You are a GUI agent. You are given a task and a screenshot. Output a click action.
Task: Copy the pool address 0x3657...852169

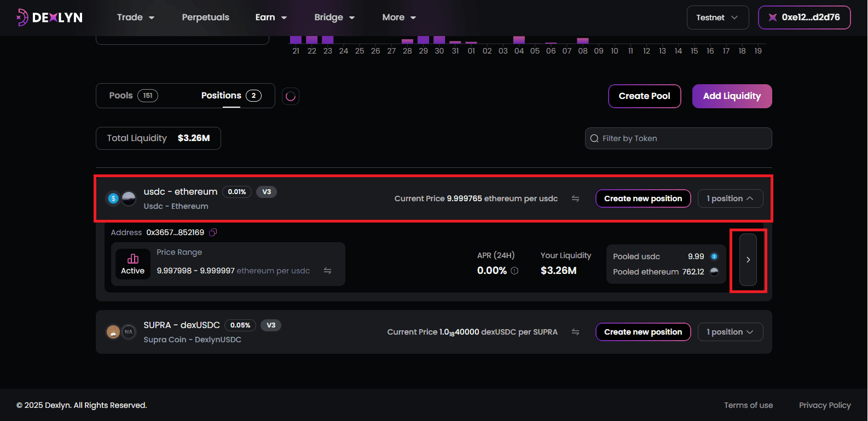click(x=213, y=232)
